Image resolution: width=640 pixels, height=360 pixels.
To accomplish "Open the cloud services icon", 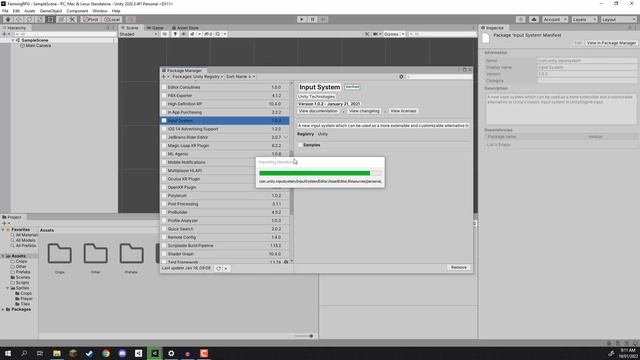I will (x=534, y=19).
